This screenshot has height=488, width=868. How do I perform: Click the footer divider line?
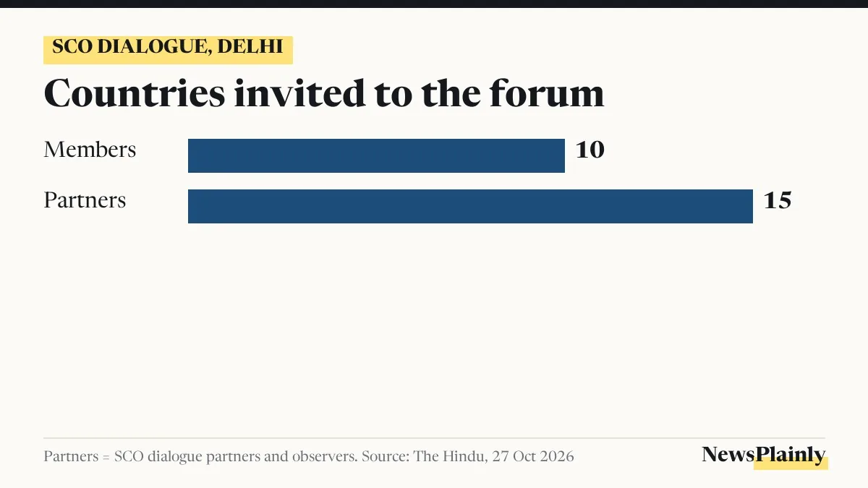click(x=434, y=438)
